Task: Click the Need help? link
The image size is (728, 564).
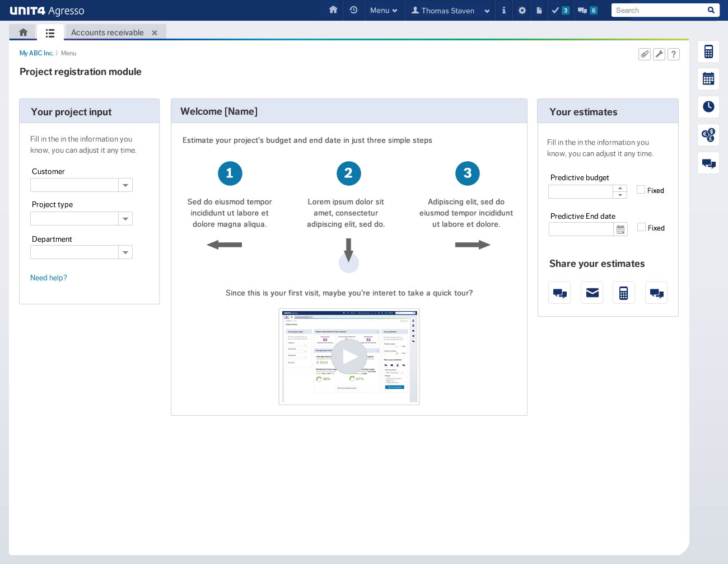Action: click(49, 278)
